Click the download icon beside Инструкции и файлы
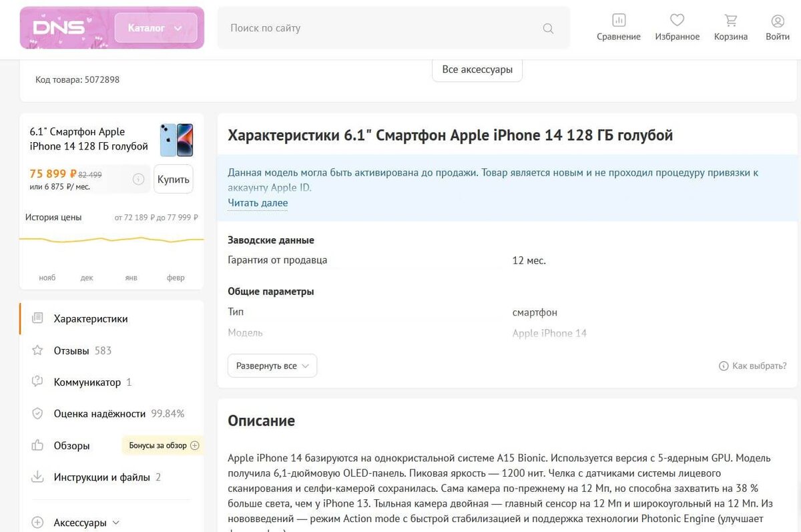The width and height of the screenshot is (801, 532). (37, 477)
